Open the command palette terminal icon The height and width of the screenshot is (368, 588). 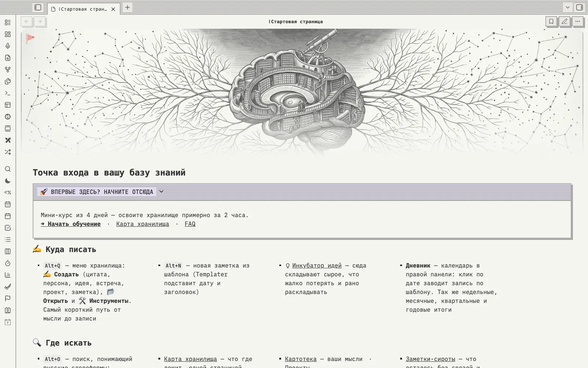point(8,93)
